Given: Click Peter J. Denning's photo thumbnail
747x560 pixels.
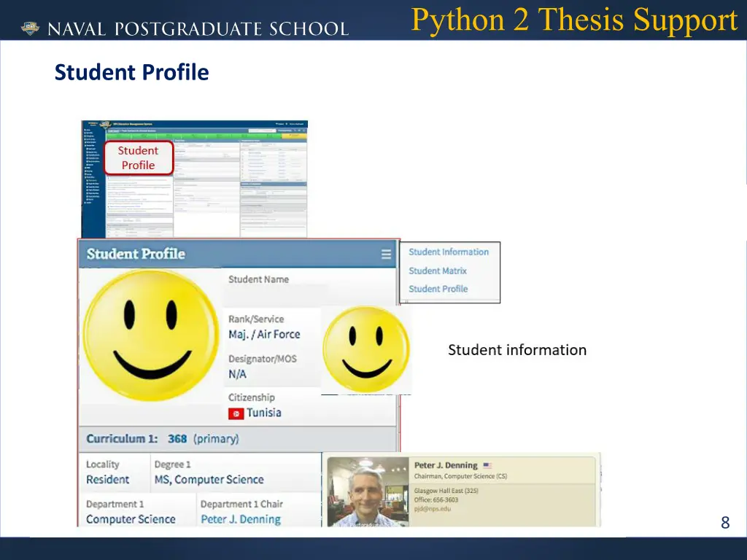Looking at the screenshot, I should (x=368, y=491).
